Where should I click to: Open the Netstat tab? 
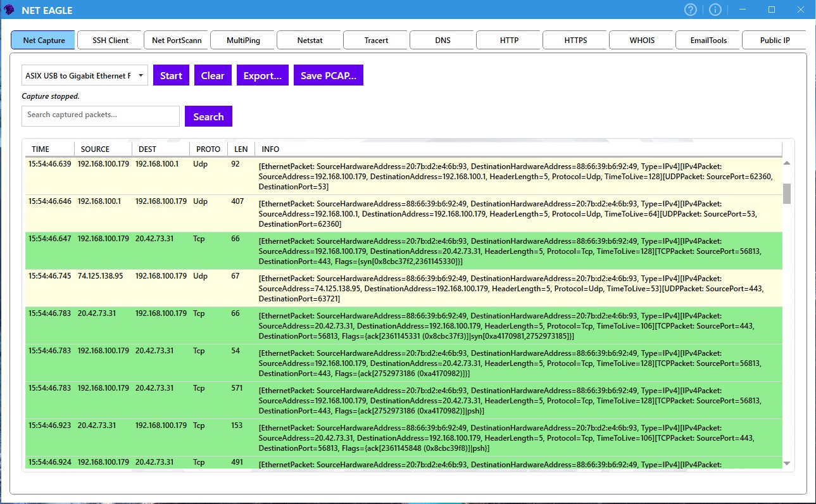310,40
